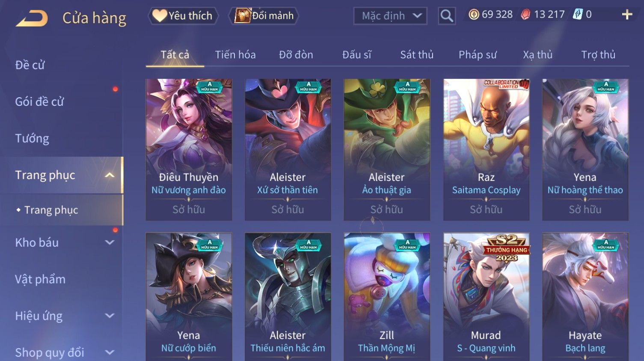
Task: Expand the Hiệu ứng sidebar section
Action: pyautogui.click(x=110, y=316)
